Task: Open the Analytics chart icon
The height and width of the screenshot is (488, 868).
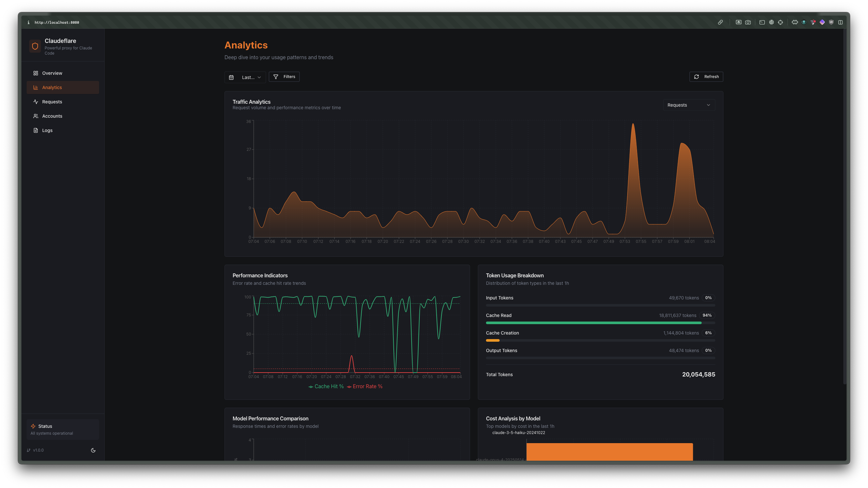Action: coord(36,87)
